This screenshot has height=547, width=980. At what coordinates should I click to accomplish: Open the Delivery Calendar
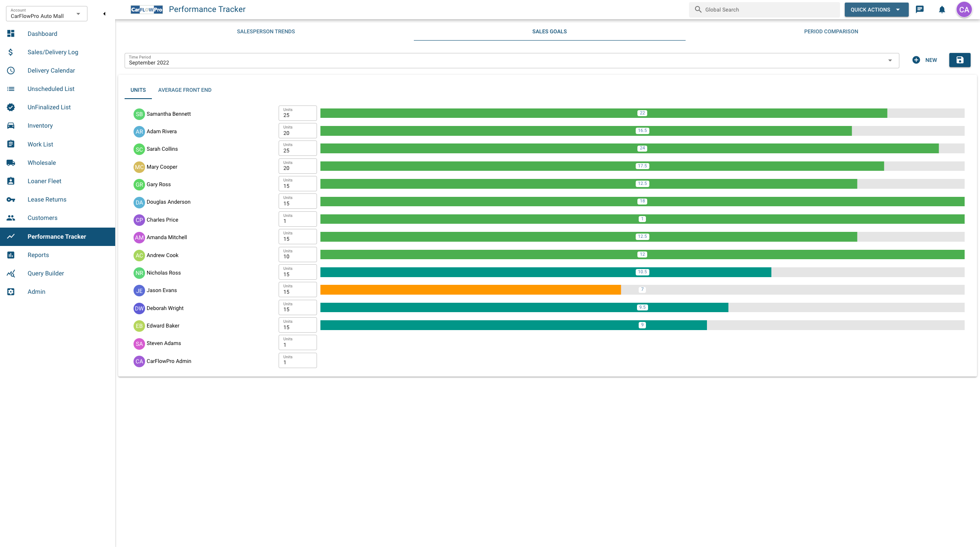(x=51, y=70)
